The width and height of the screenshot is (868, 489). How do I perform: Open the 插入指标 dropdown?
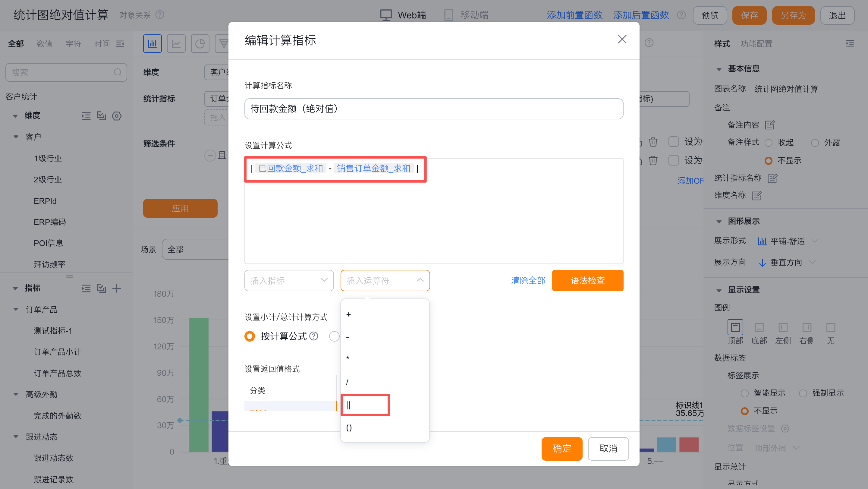pos(289,280)
